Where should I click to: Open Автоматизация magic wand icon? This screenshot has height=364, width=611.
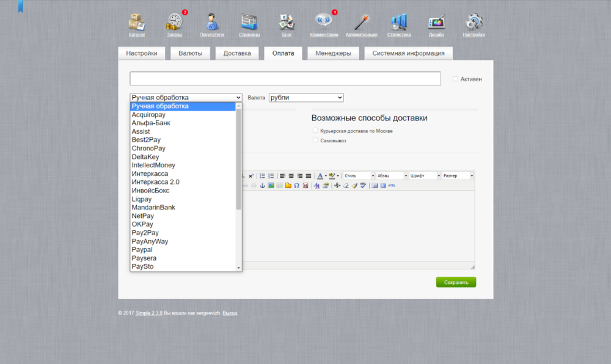[x=362, y=22]
